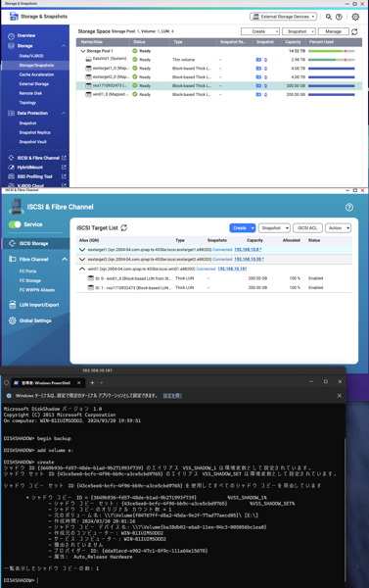This screenshot has width=369, height=588.
Task: Click the iSCSI ACL button
Action: [x=307, y=228]
